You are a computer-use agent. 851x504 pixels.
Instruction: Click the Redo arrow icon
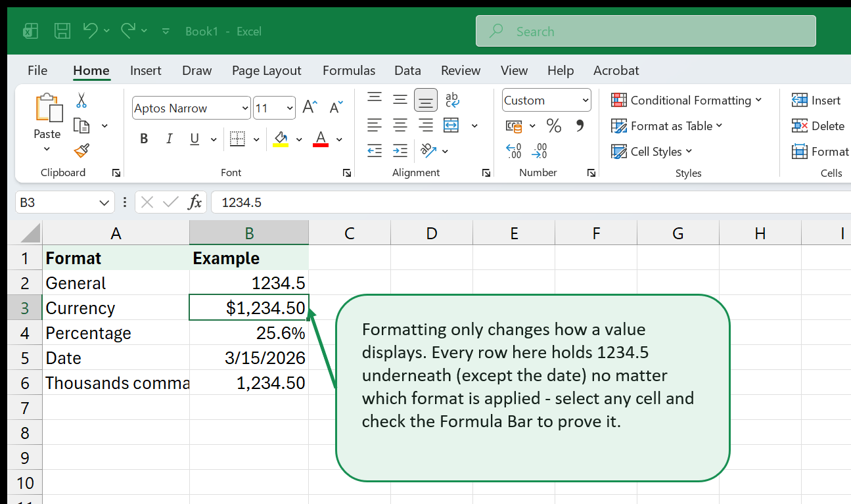[128, 30]
